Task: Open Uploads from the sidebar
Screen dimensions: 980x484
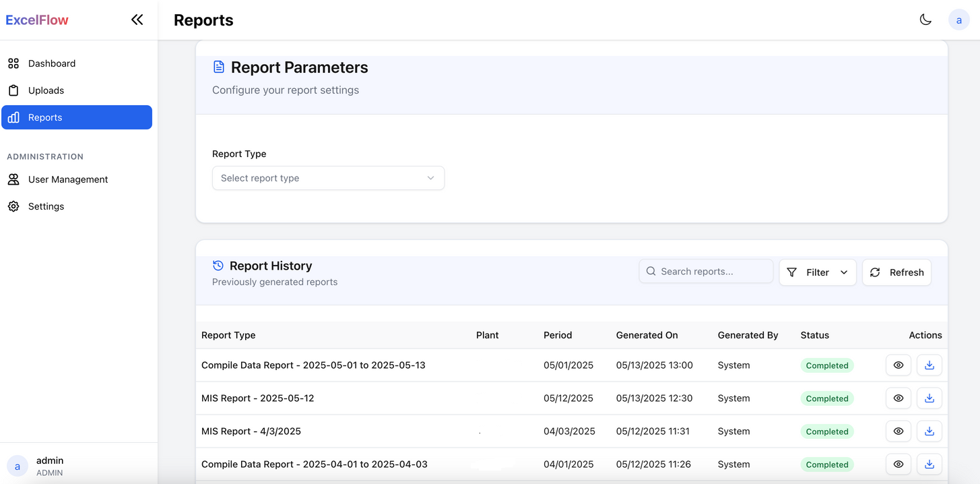Action: pos(77,90)
